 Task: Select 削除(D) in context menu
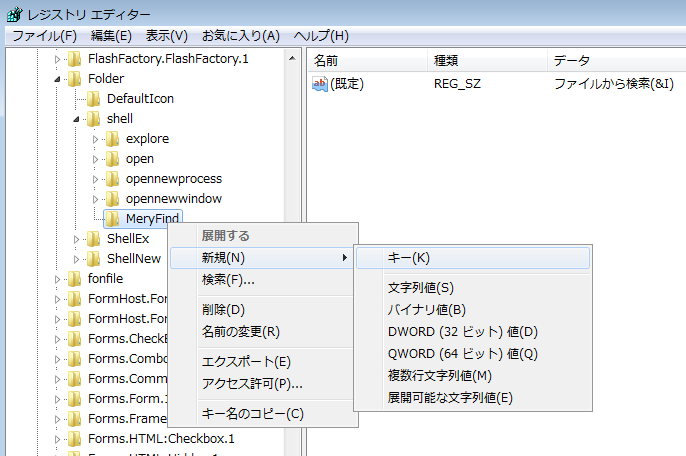click(223, 310)
